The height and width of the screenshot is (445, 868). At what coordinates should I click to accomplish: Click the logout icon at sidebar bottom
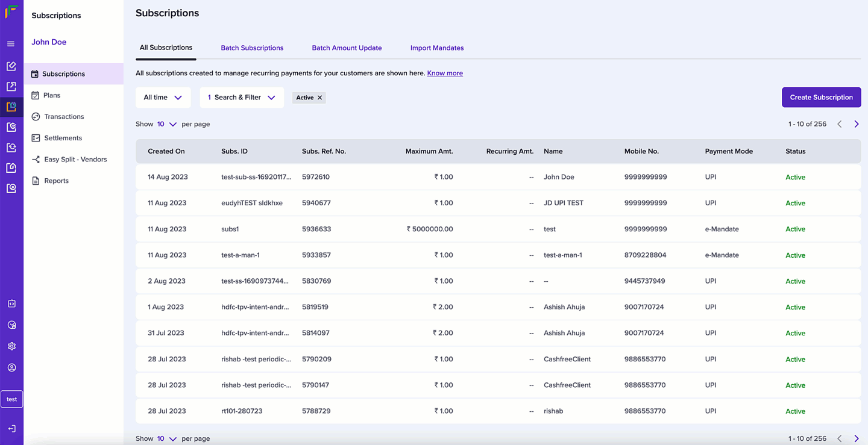tap(11, 429)
